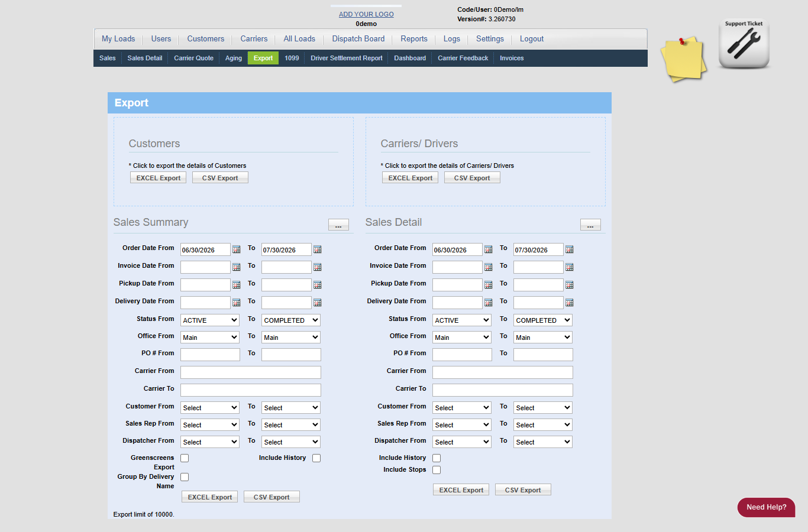Image resolution: width=808 pixels, height=532 pixels.
Task: Check Greenscreens Export in Sales Summary
Action: point(185,458)
